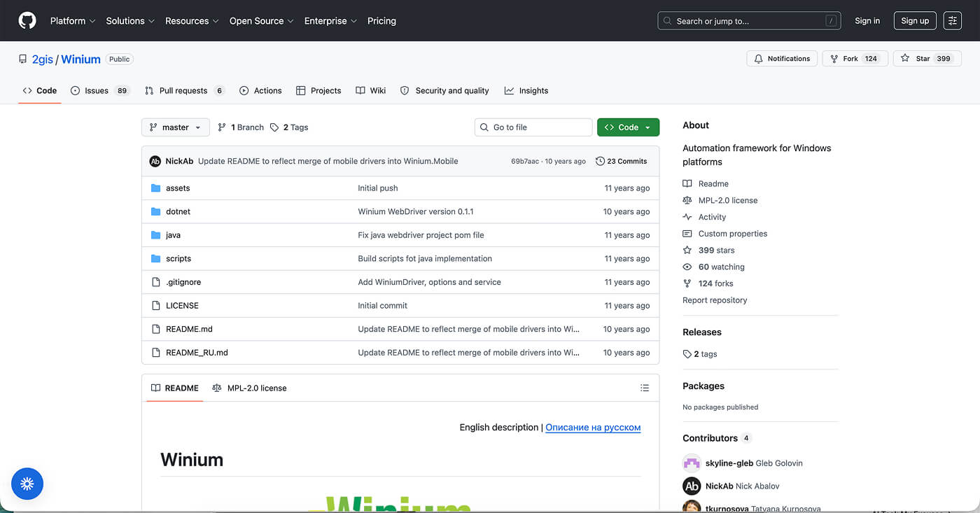
Task: Open the Open Source navigation dropdown
Action: coord(261,21)
